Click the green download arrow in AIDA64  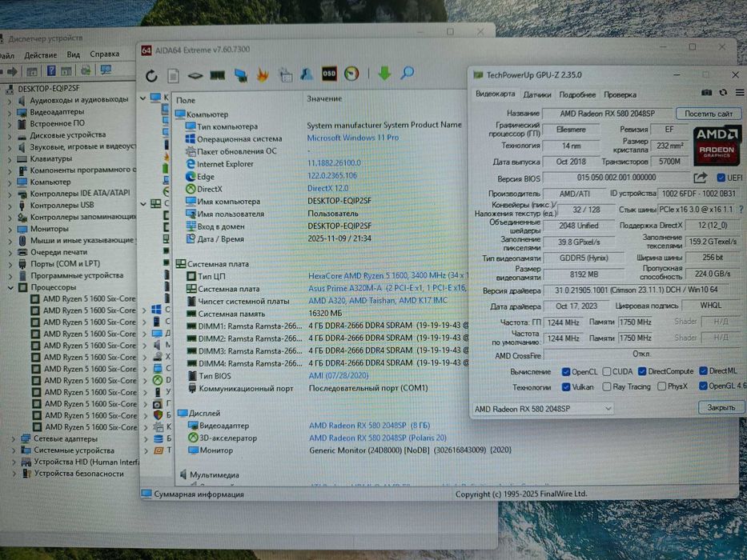coord(384,73)
